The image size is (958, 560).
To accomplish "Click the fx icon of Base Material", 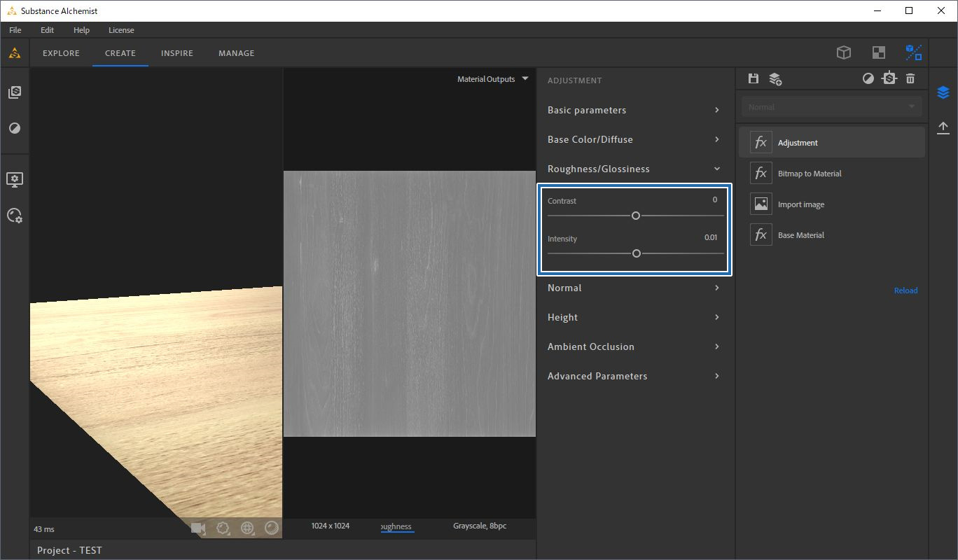I will coord(761,234).
